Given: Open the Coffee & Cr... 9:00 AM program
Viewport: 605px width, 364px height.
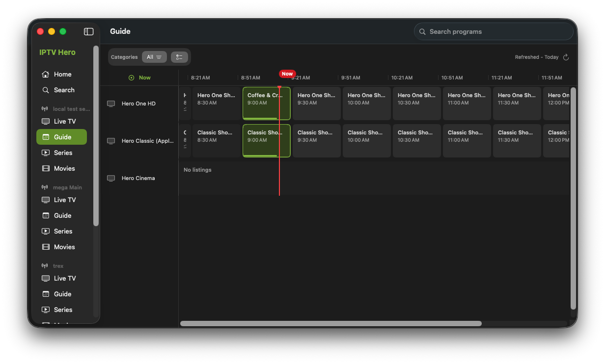Looking at the screenshot, I should point(267,104).
